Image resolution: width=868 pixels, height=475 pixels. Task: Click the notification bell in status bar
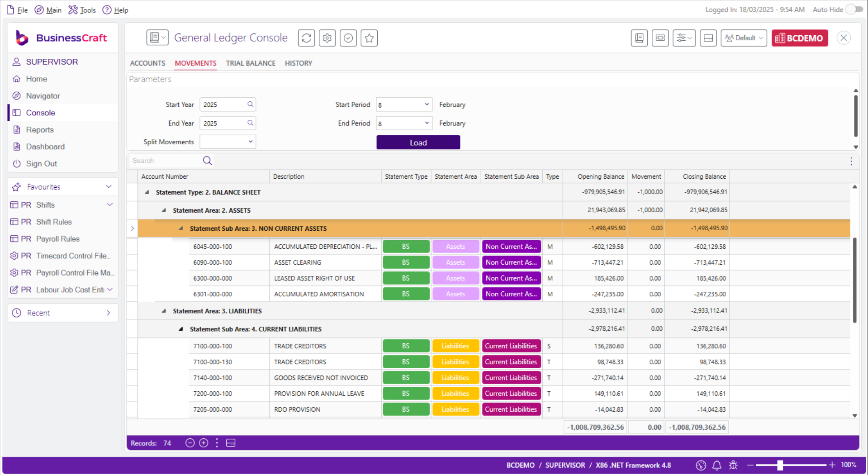pos(716,465)
